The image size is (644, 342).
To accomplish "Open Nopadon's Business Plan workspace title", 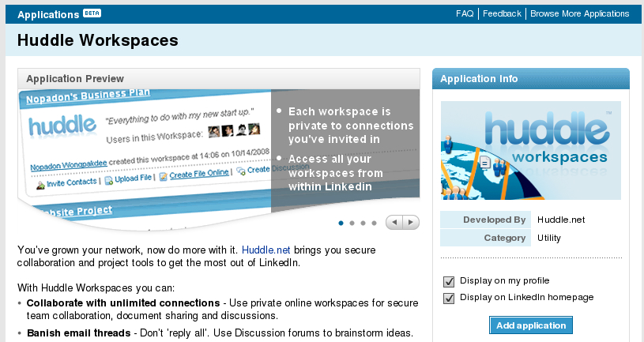I will 87,100.
